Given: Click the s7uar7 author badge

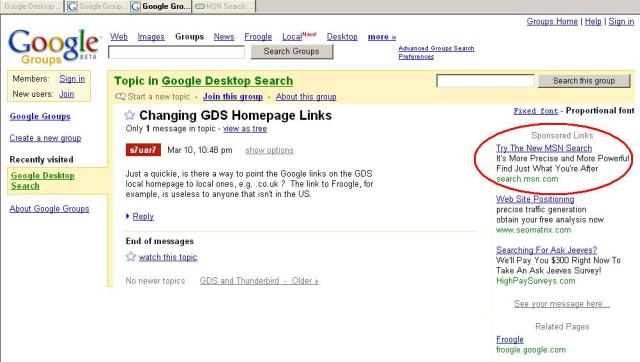Looking at the screenshot, I should [143, 150].
